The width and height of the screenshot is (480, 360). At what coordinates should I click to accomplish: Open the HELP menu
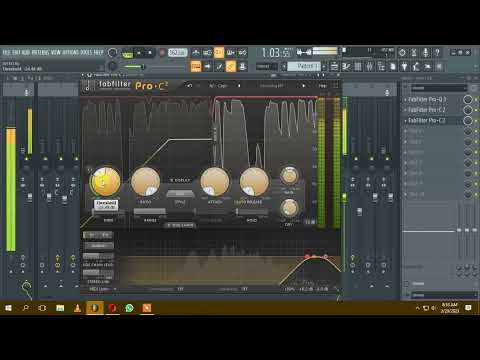[98, 53]
